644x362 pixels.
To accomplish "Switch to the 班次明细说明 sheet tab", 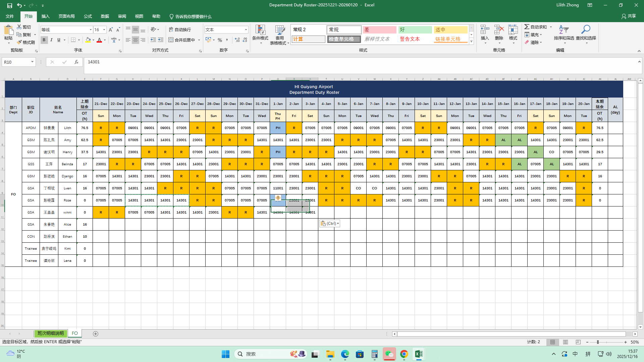I will tap(50, 334).
